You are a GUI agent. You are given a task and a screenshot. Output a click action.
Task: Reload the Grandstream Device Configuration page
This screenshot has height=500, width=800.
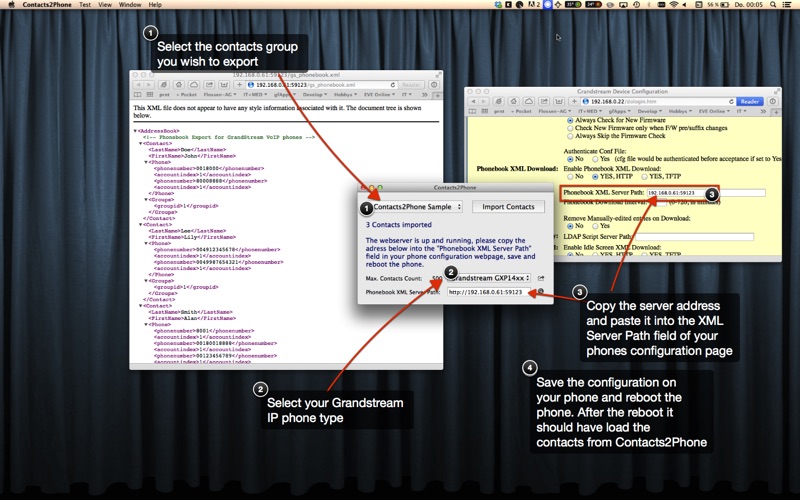(731, 102)
